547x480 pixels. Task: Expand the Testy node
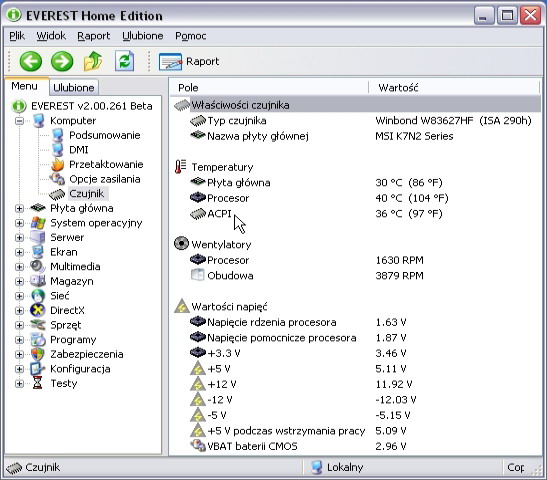(20, 384)
